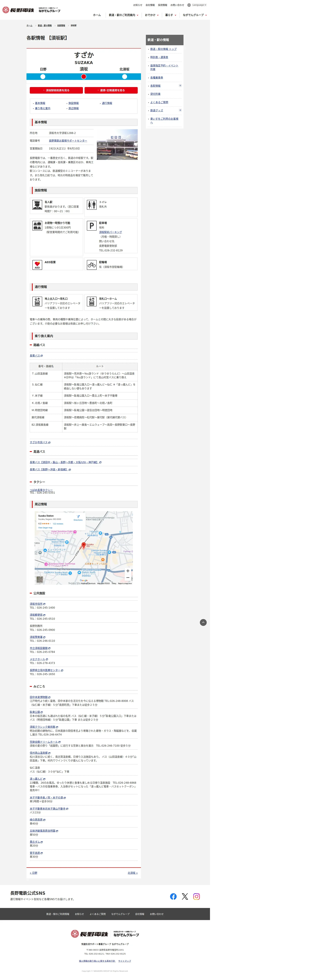
Task: Click the staffed station attendant icon
Action: pyautogui.click(x=37, y=205)
